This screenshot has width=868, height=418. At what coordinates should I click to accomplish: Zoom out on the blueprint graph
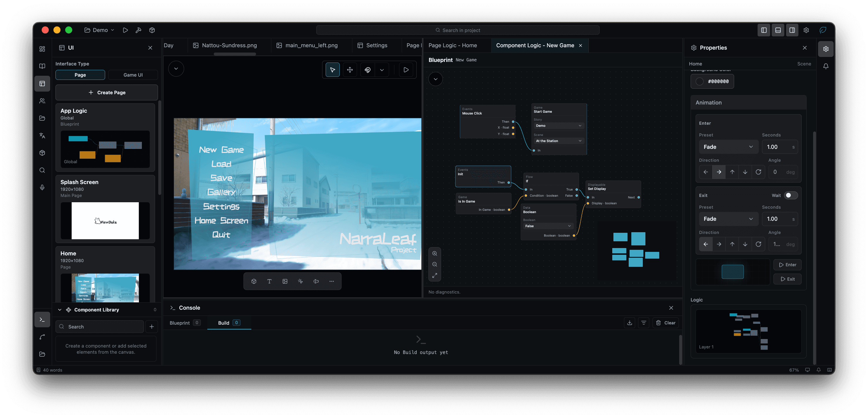[x=435, y=264]
